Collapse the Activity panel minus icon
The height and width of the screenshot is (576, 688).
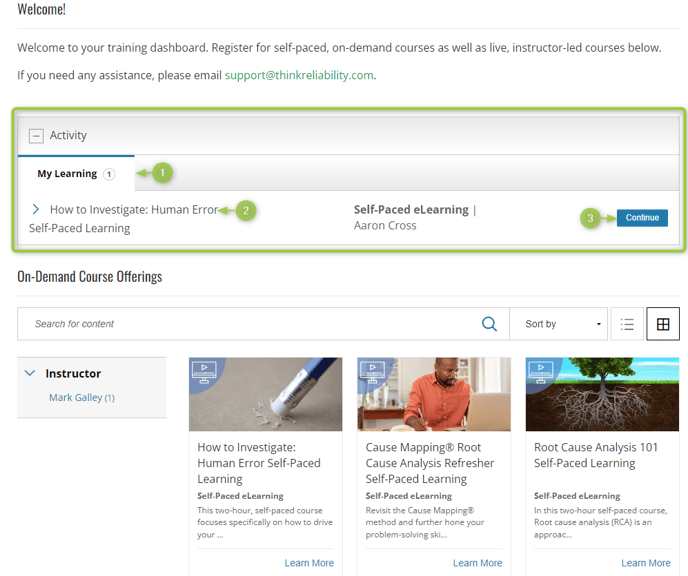(x=36, y=136)
